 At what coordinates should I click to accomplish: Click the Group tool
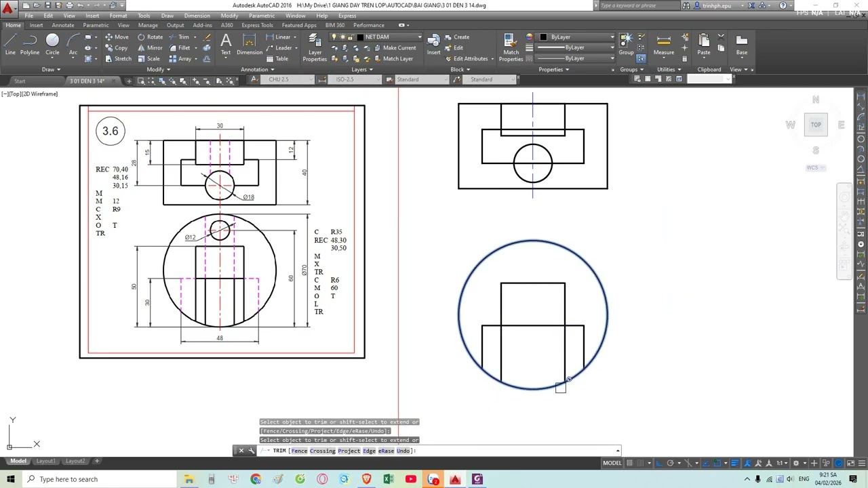tap(626, 44)
